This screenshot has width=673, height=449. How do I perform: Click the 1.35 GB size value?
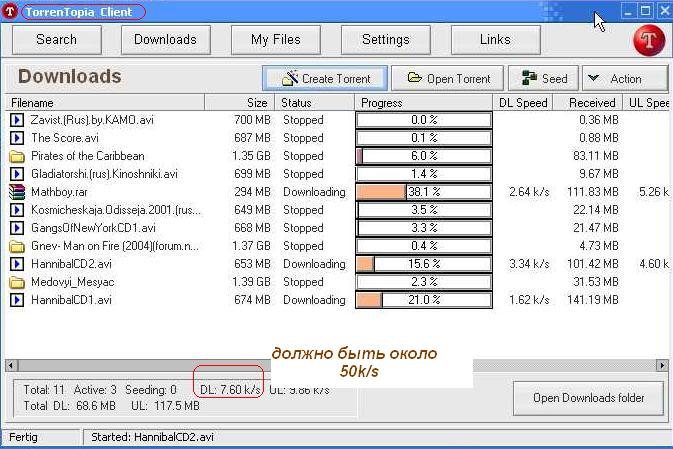pyautogui.click(x=252, y=156)
